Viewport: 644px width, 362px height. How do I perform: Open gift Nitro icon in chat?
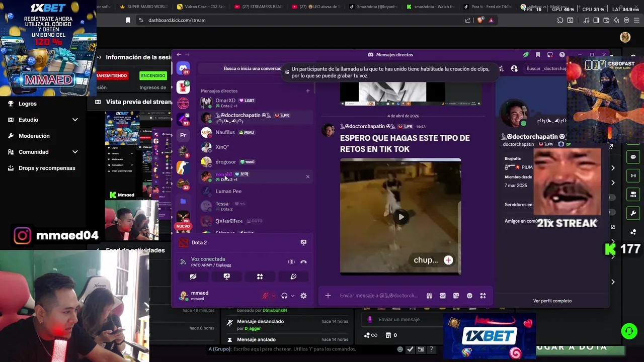[429, 296]
